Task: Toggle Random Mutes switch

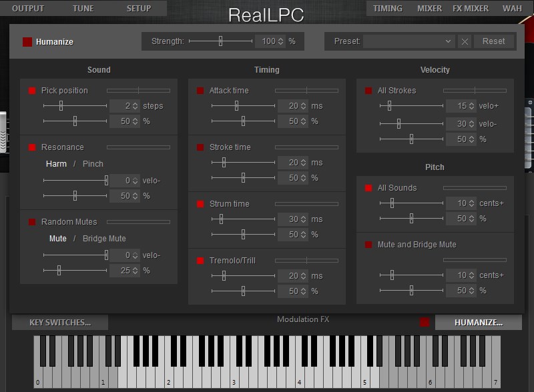Action: tap(32, 222)
